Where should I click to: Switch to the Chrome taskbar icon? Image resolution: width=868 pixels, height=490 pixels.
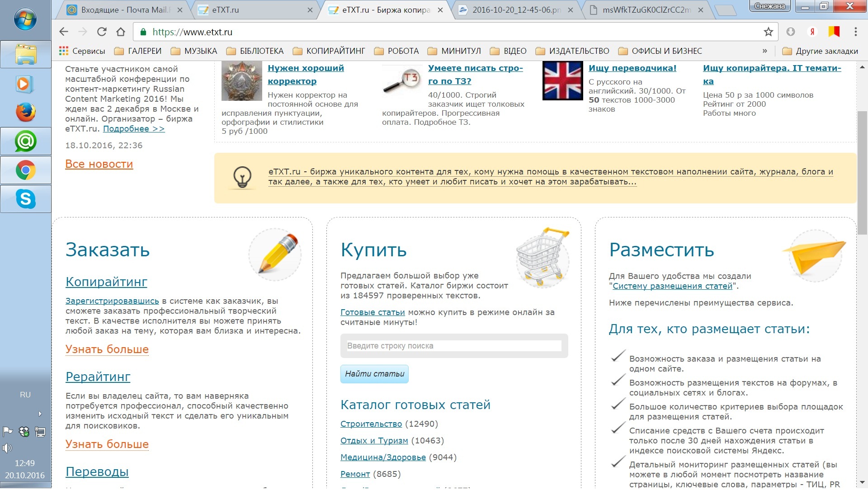26,170
